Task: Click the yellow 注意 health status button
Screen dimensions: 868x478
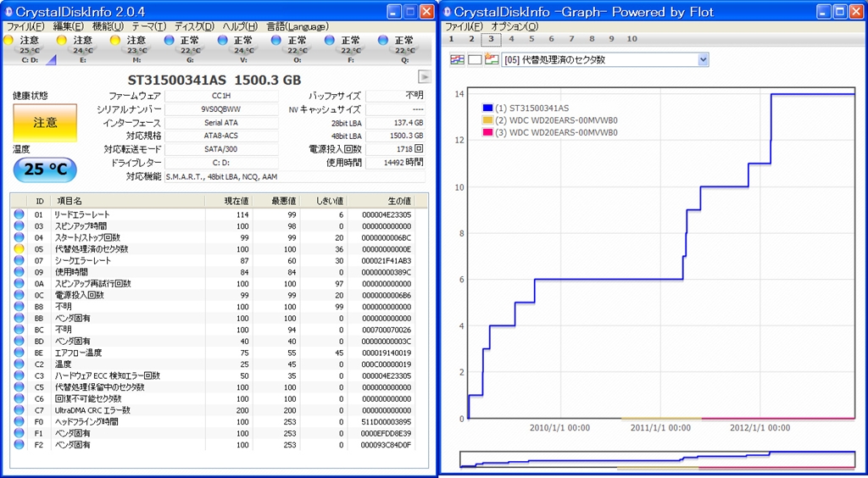Action: point(45,122)
